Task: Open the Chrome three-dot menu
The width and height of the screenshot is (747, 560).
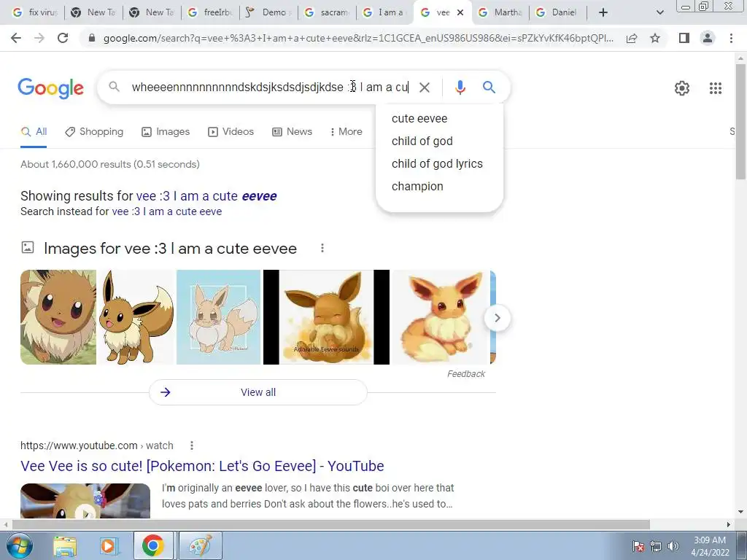Action: coord(731,38)
